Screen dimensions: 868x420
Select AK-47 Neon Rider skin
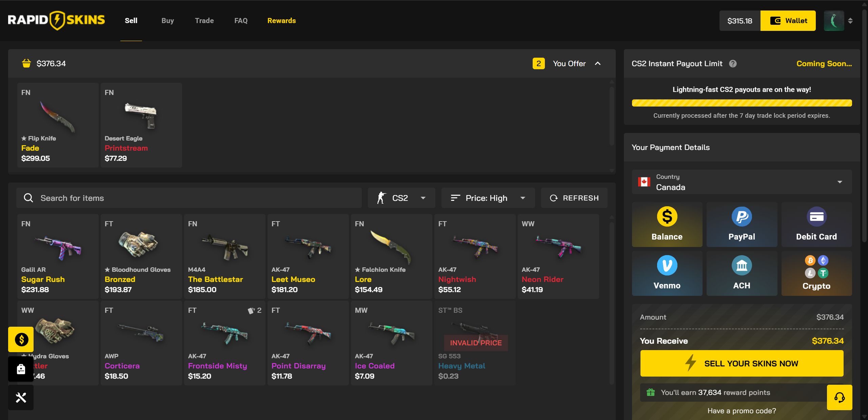tap(558, 256)
